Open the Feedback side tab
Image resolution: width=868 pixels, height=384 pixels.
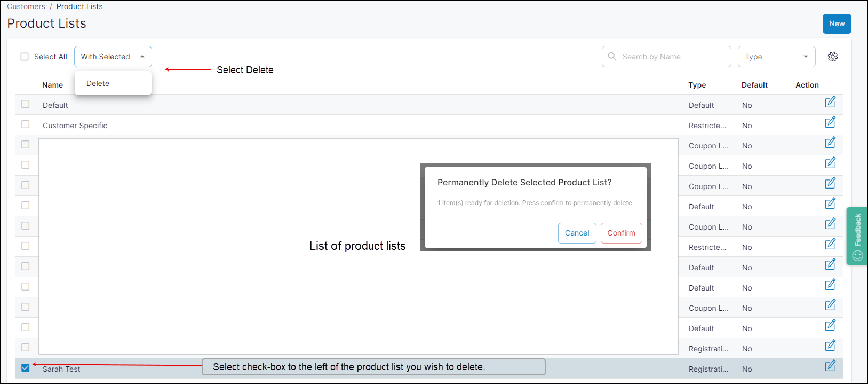point(857,236)
